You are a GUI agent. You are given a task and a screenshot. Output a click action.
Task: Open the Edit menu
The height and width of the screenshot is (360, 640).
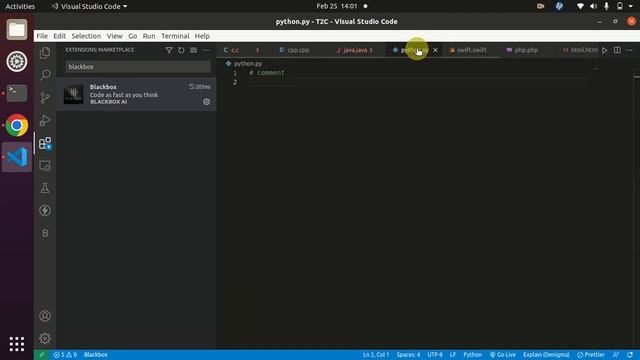59,36
